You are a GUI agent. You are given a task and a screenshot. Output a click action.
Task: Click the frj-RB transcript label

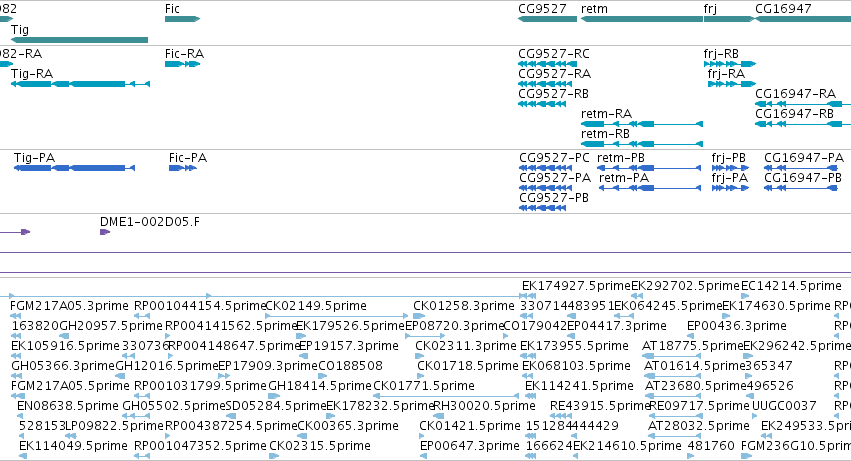tap(721, 54)
